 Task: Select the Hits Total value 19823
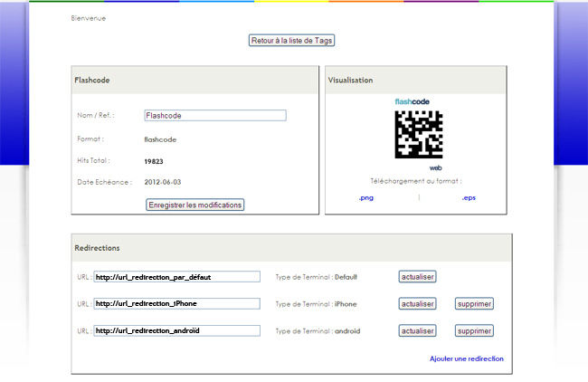click(x=154, y=161)
